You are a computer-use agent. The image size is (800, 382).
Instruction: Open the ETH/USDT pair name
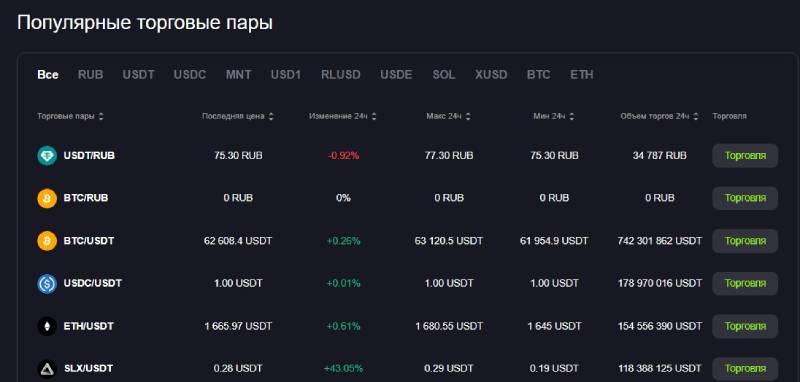[89, 326]
